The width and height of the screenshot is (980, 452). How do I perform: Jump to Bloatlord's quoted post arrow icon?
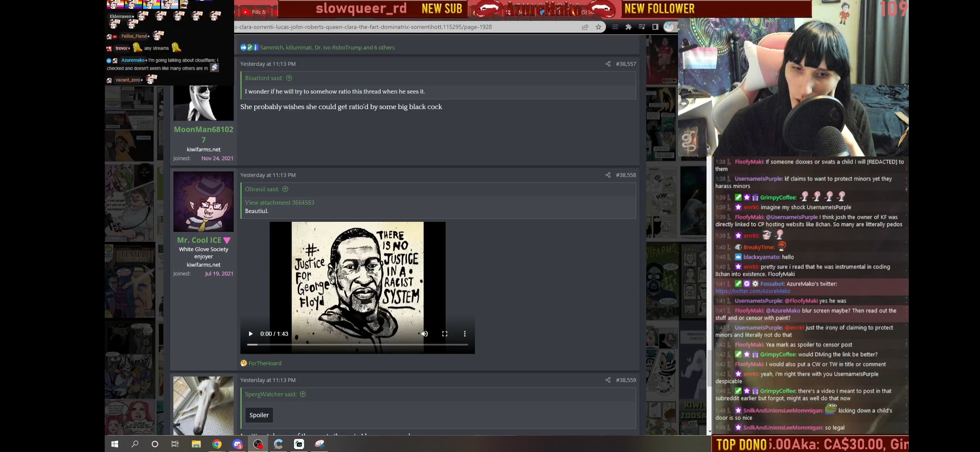[x=289, y=78]
